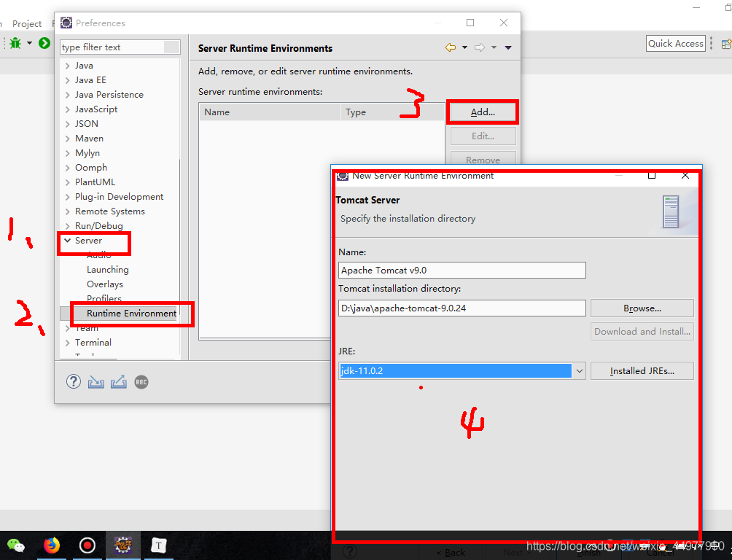Expand the Mylyn node
The height and width of the screenshot is (560, 732).
coord(68,153)
